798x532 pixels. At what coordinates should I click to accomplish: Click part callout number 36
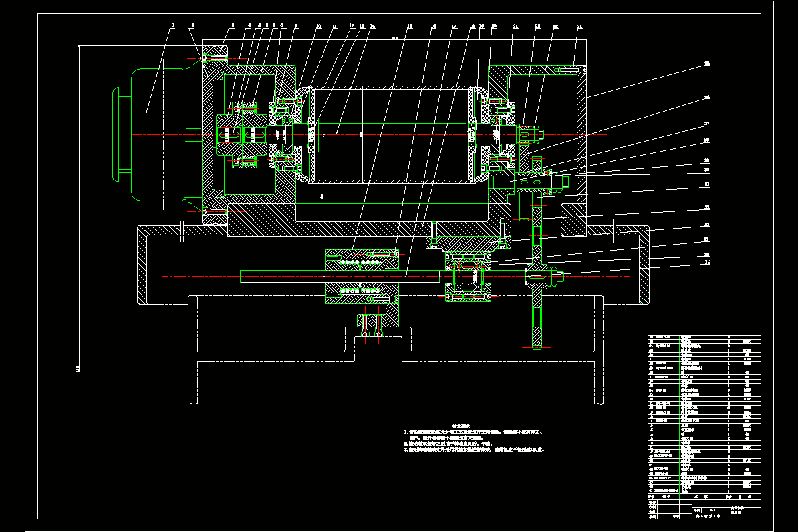point(707,263)
